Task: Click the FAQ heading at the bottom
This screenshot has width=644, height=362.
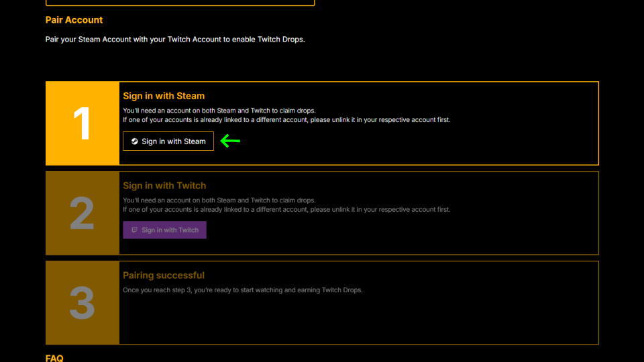Action: click(54, 358)
